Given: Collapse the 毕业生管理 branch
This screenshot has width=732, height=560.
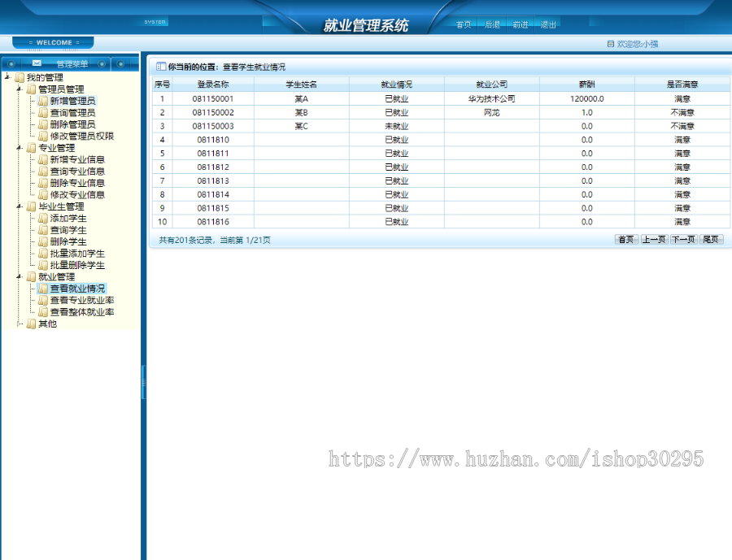Looking at the screenshot, I should (x=17, y=206).
